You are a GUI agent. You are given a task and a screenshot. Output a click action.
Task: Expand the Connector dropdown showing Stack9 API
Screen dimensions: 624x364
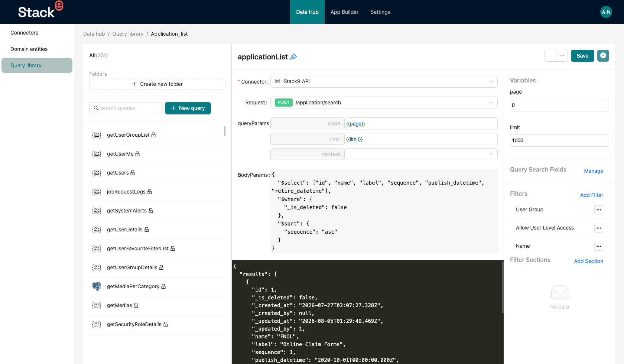[x=384, y=82]
